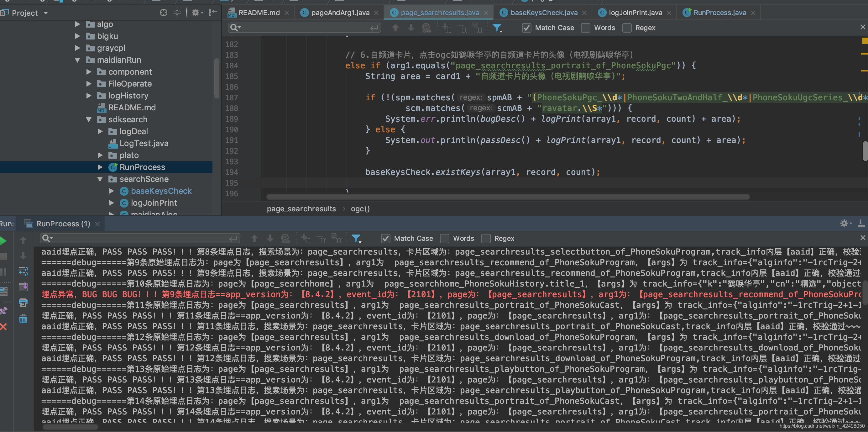Click ogc() in the breadcrumb bar
The image size is (868, 432).
(360, 209)
